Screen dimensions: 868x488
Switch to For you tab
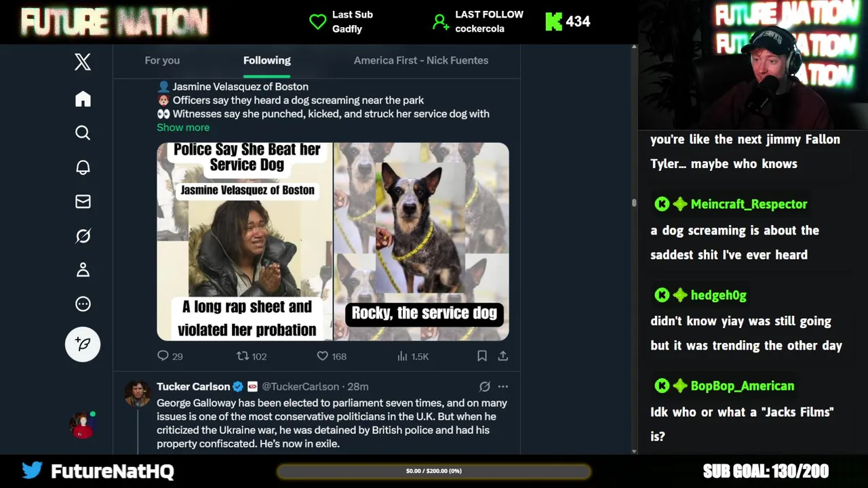(162, 60)
